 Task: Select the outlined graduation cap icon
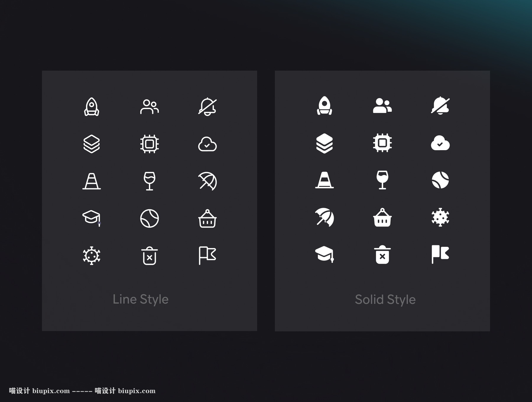tap(92, 218)
